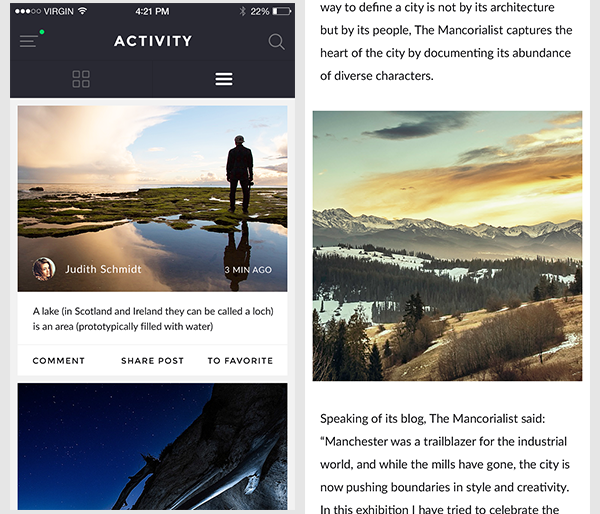This screenshot has height=514, width=600.
Task: Tap the 4:21 PM clock
Action: click(152, 11)
